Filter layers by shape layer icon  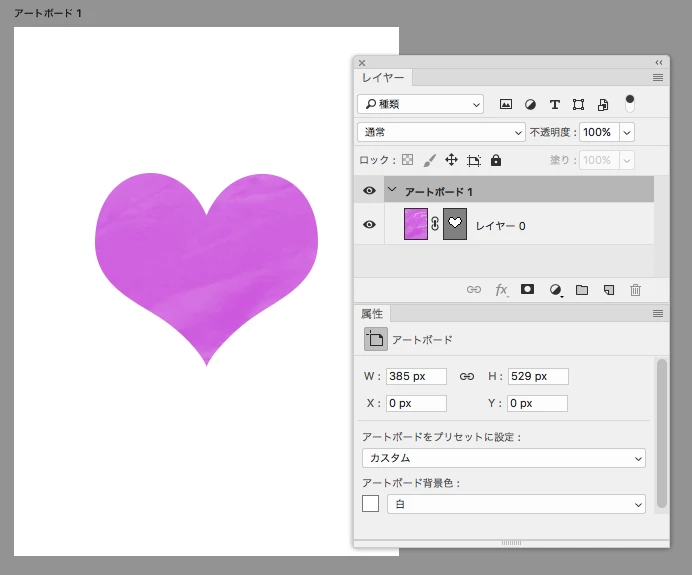pyautogui.click(x=578, y=105)
